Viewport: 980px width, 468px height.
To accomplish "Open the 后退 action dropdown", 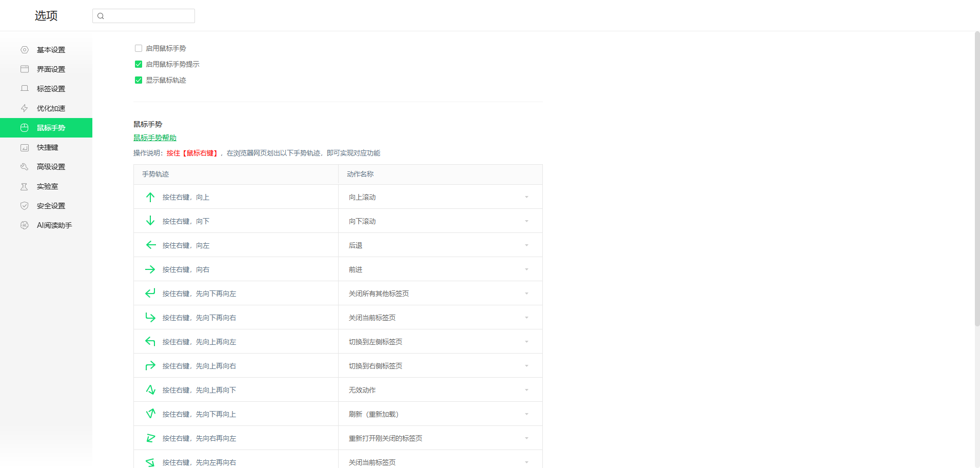I will (x=440, y=245).
